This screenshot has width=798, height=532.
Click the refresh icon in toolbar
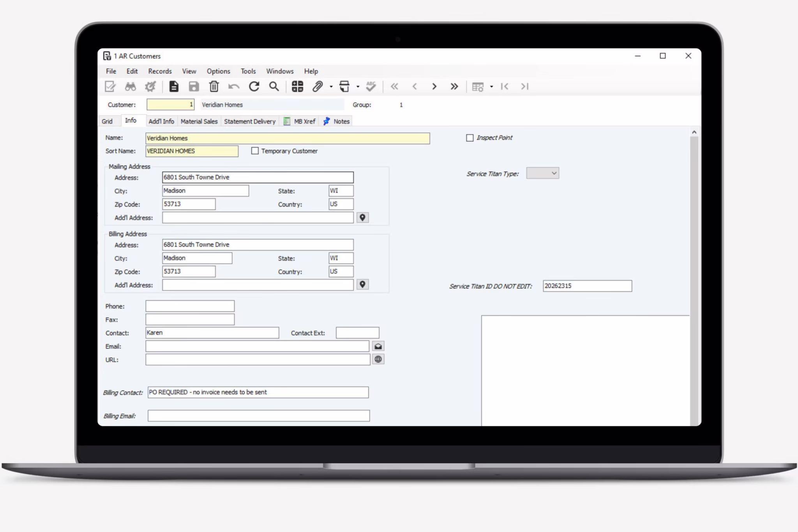pyautogui.click(x=254, y=86)
